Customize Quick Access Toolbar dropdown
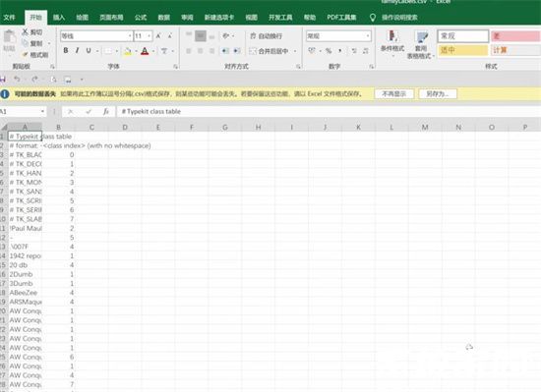541x392 pixels. click(x=82, y=80)
